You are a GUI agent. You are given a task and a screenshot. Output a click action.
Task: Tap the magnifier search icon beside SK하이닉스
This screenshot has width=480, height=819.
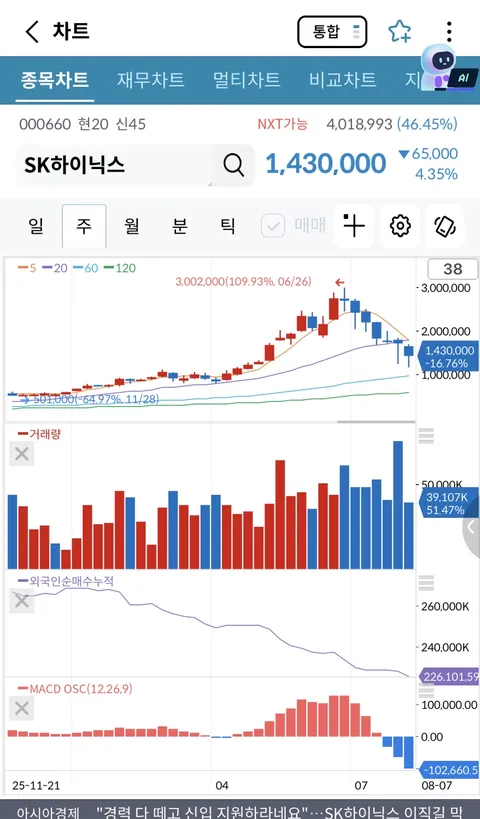[x=233, y=166]
